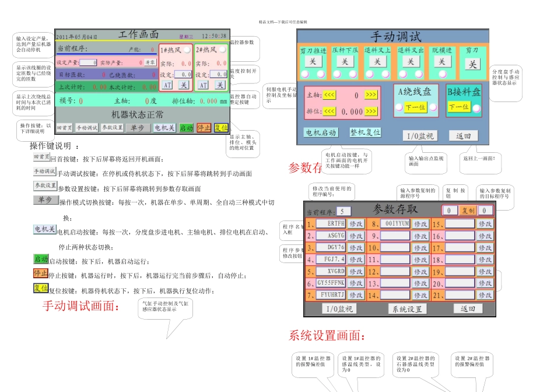Click 整机复位 button in 手动调试 screen
The width and height of the screenshot is (554, 392).
[365, 132]
